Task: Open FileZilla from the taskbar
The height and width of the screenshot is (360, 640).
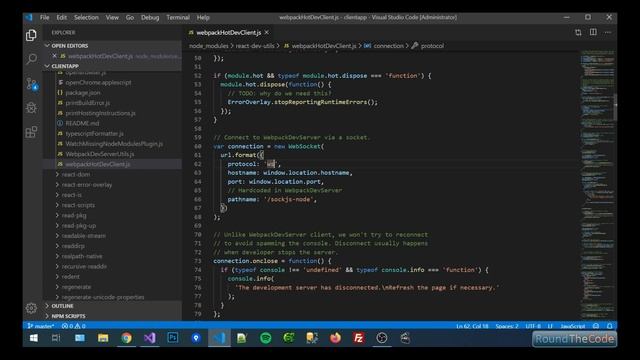Action: [x=358, y=338]
